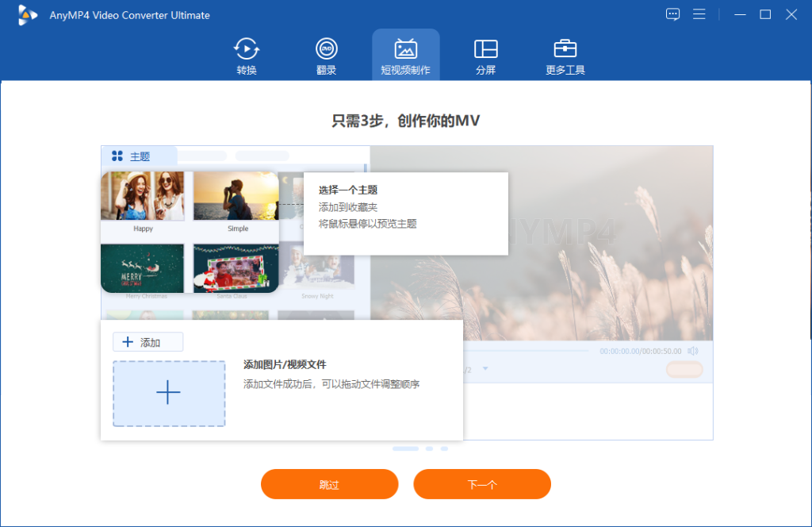Open 更多工具 (More Tools)
The image size is (812, 527).
click(x=565, y=53)
